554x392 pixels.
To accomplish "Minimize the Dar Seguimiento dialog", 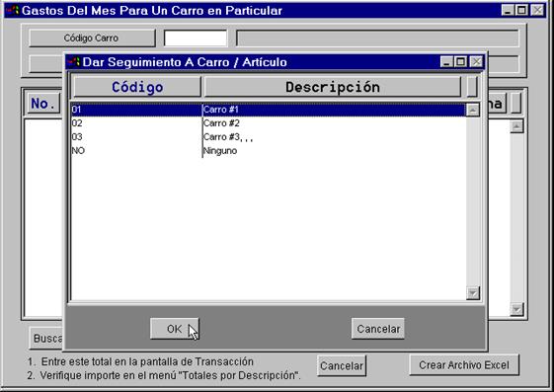I will click(x=446, y=62).
